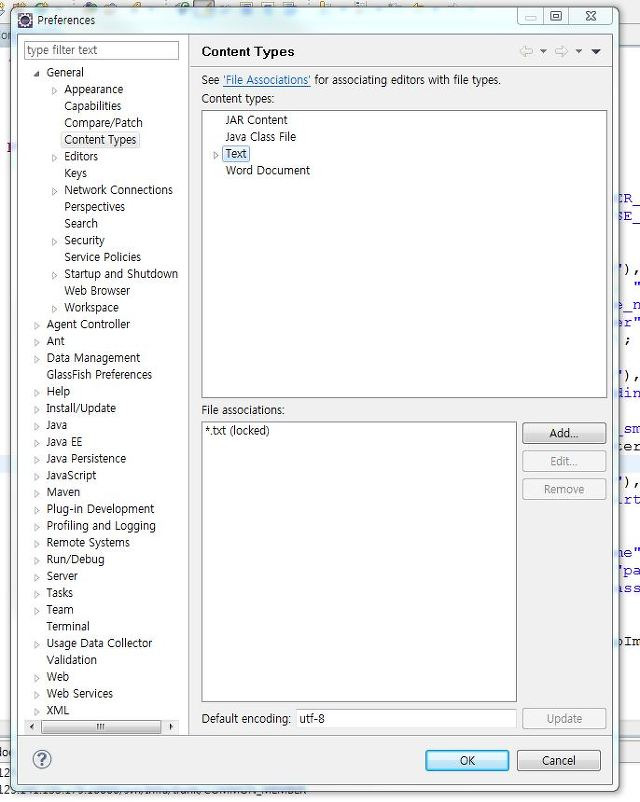Image resolution: width=640 pixels, height=802 pixels.
Task: Expand the Network Connections node
Action: pos(54,191)
